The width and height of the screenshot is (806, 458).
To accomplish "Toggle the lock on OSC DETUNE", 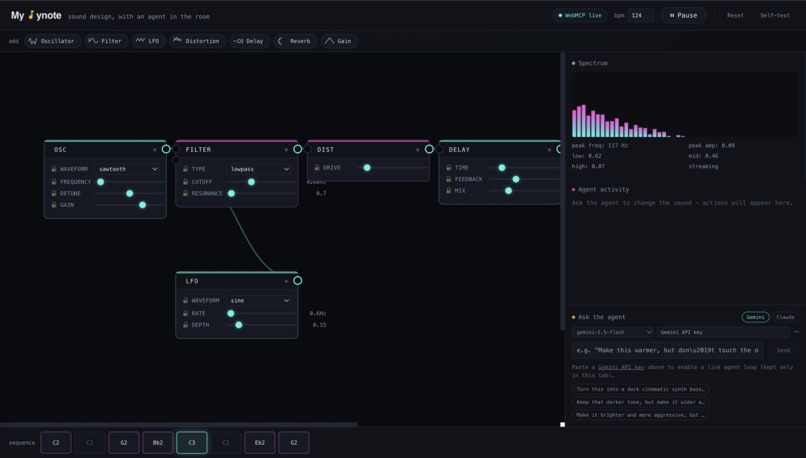I will pyautogui.click(x=54, y=193).
